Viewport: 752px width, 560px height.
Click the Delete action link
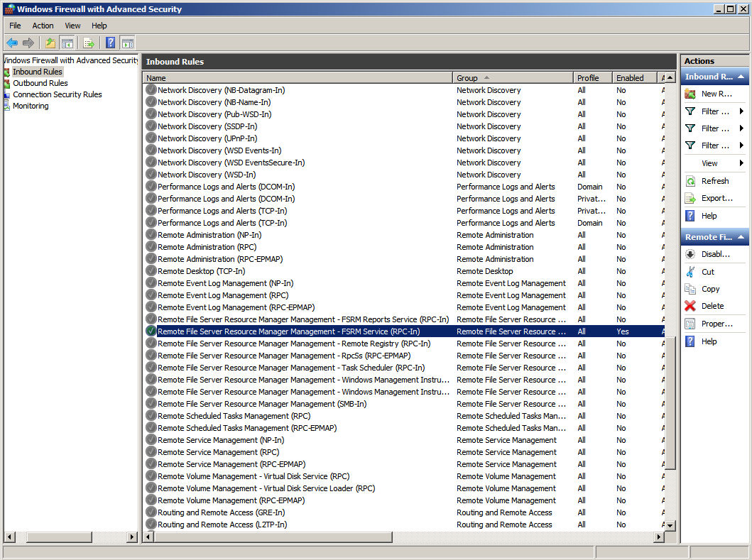(x=713, y=306)
